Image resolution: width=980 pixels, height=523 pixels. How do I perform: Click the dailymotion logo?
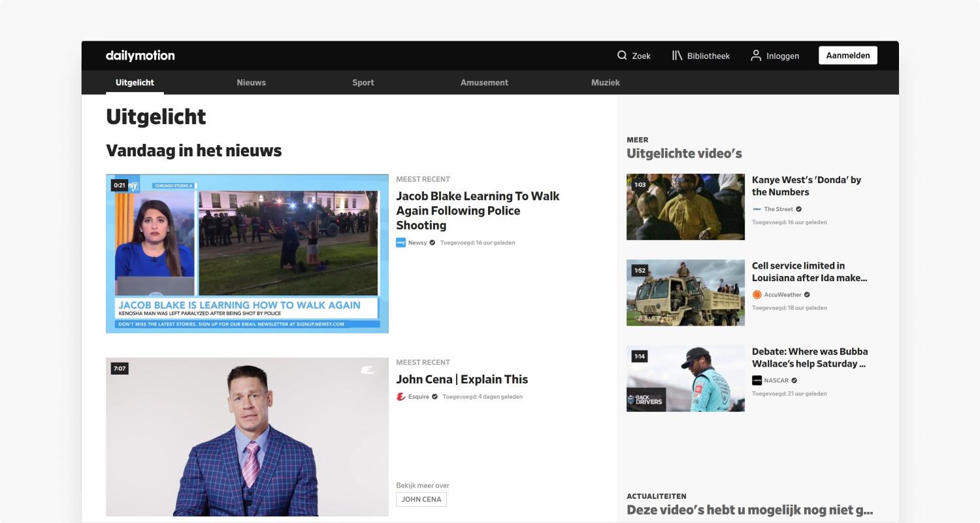pyautogui.click(x=140, y=56)
